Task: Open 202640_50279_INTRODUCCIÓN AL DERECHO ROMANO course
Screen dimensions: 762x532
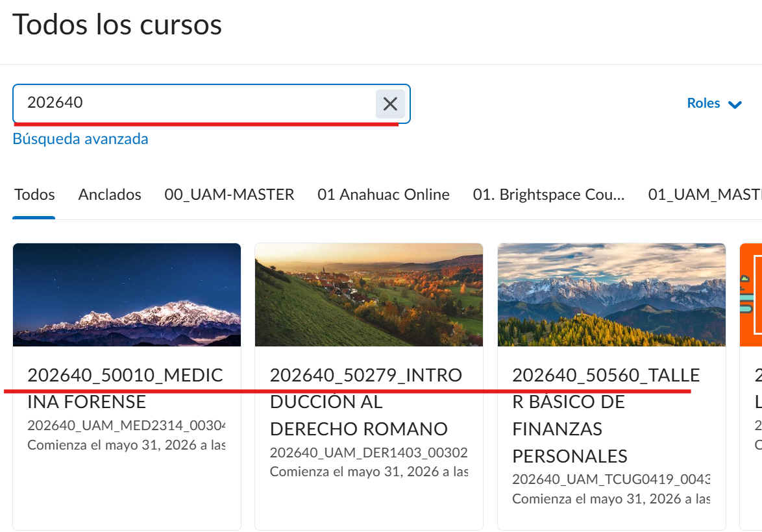Action: tap(366, 402)
